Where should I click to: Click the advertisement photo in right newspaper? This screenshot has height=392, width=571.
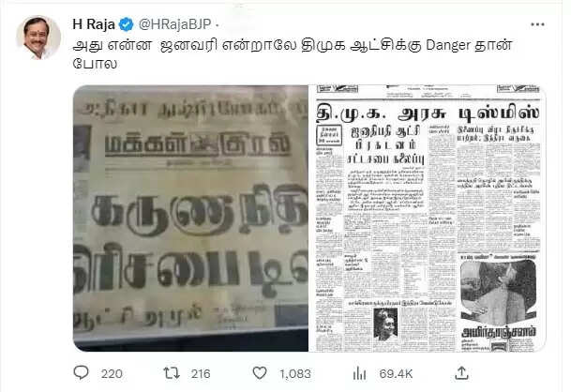pos(498,293)
